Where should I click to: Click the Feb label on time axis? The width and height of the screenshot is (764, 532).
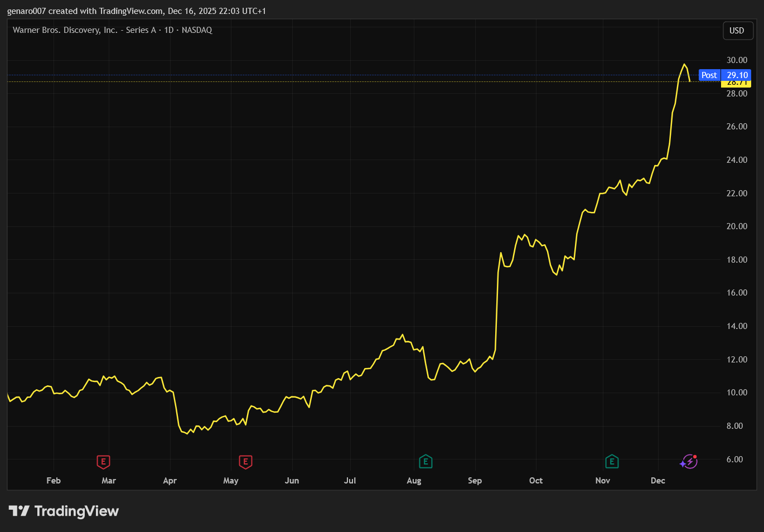tap(54, 481)
